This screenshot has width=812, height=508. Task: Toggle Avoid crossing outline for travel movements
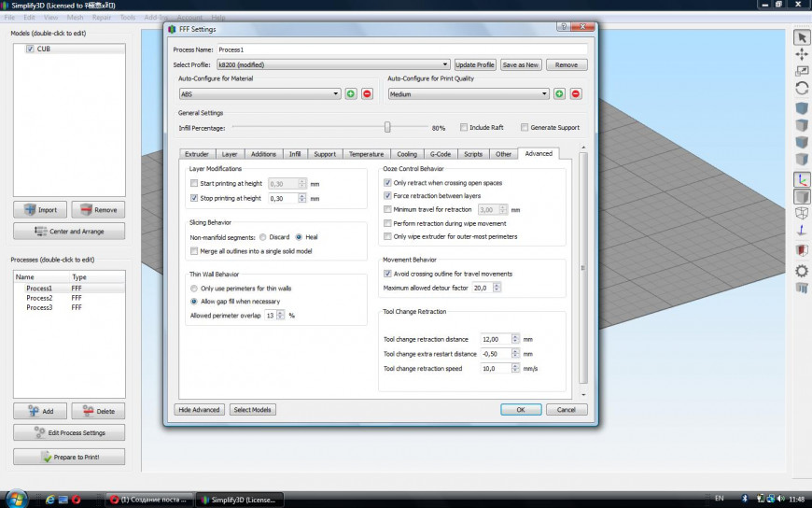tap(387, 274)
